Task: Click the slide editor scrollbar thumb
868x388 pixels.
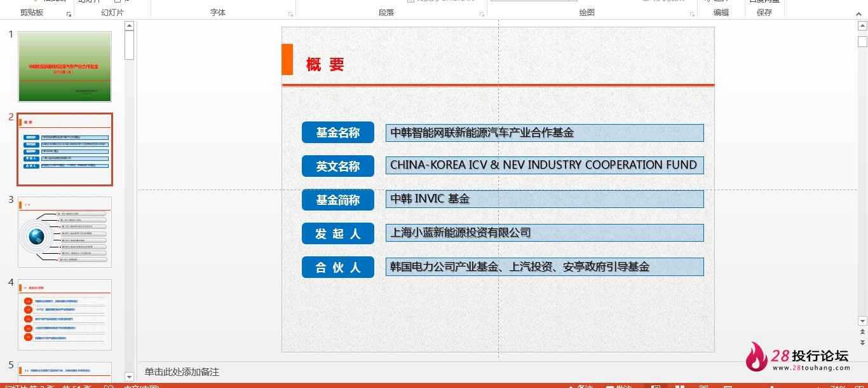Action: pyautogui.click(x=862, y=42)
